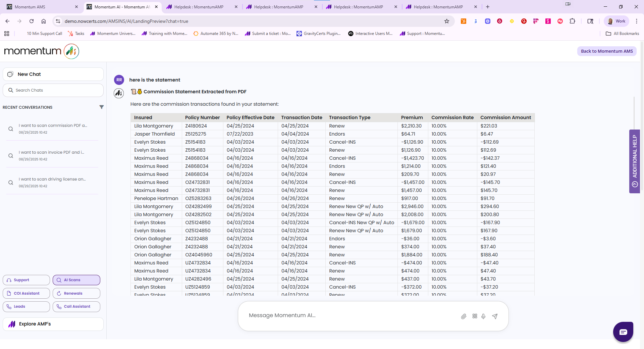Click commission amount $221.03
644x349 pixels.
(x=489, y=126)
